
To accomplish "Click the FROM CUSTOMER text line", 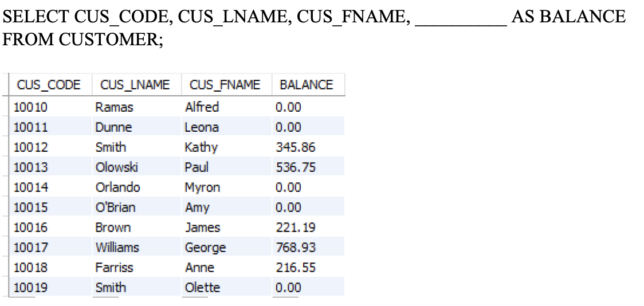I will [x=83, y=40].
